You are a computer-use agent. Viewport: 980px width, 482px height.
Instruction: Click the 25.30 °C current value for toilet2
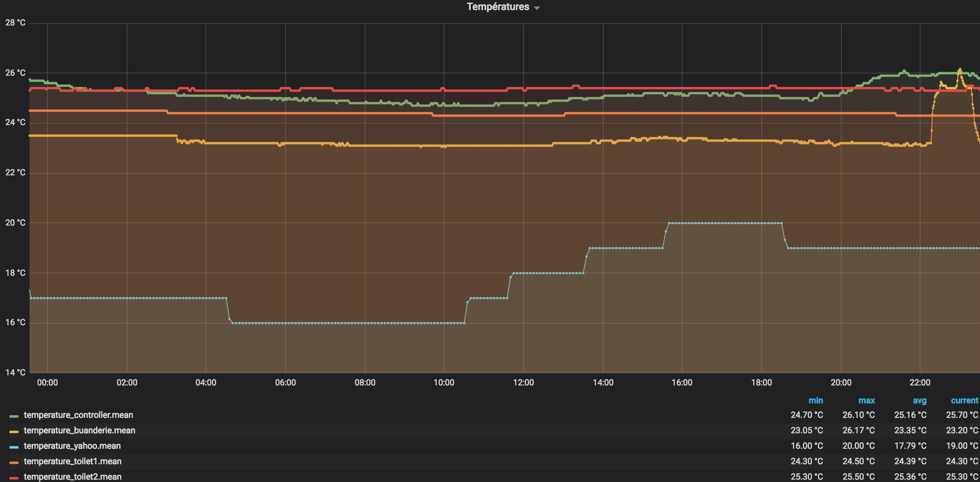(x=962, y=477)
